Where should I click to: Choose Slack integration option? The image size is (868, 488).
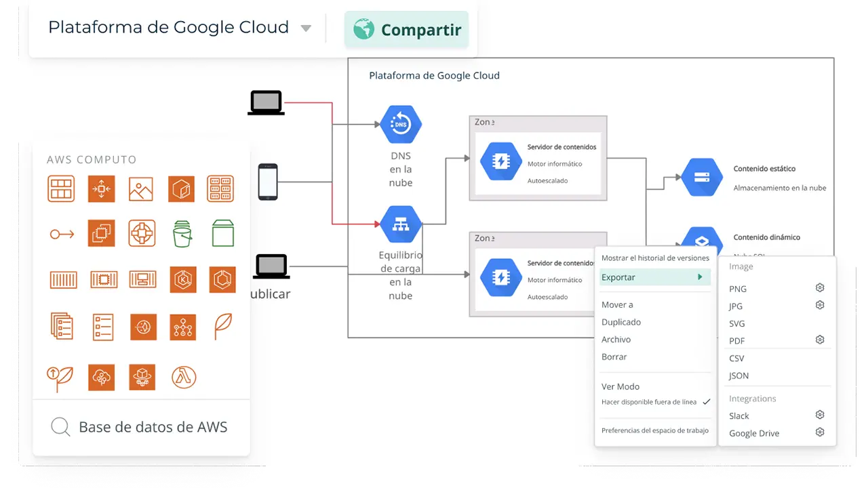pos(739,416)
